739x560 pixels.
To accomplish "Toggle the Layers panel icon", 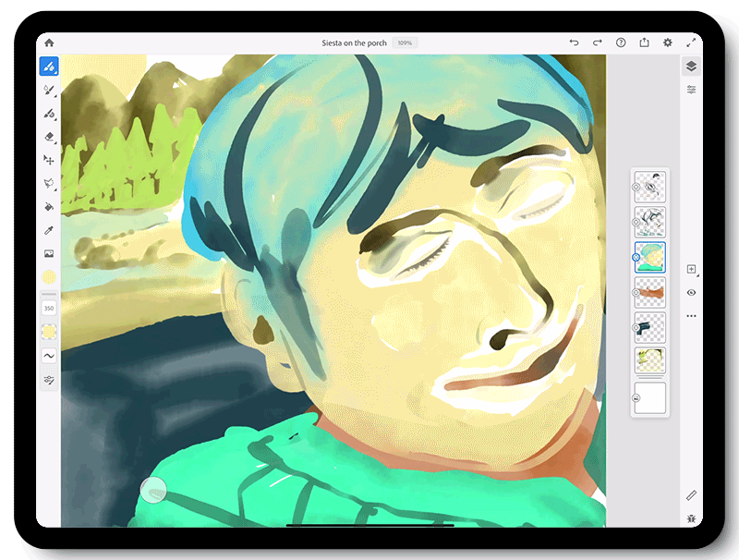I will (x=691, y=67).
